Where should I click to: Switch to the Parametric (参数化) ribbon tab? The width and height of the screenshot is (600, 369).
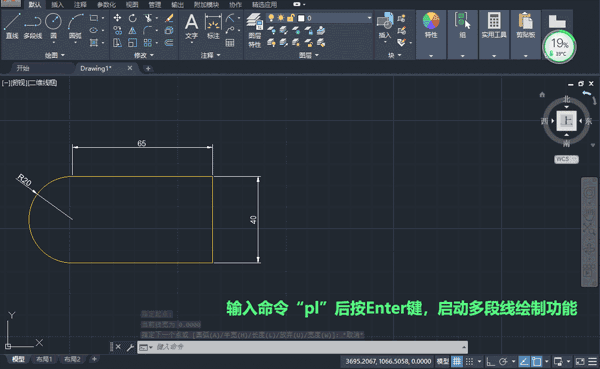[x=106, y=5]
